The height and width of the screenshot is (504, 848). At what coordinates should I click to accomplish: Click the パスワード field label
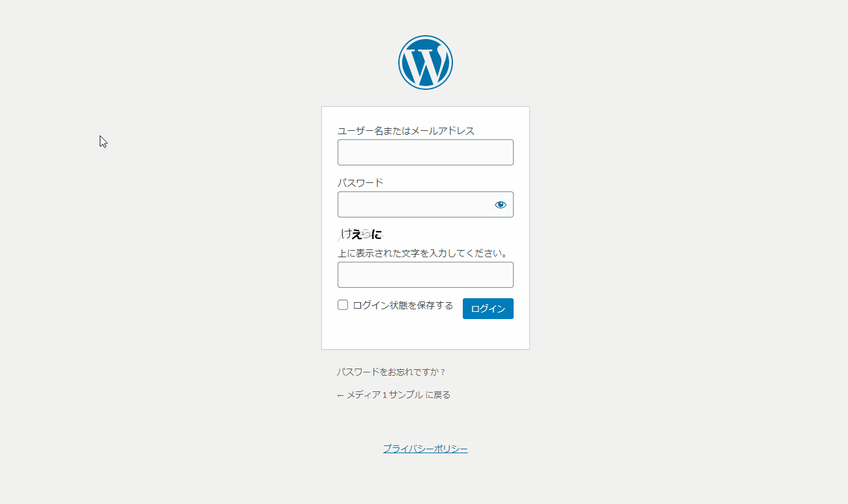(360, 183)
